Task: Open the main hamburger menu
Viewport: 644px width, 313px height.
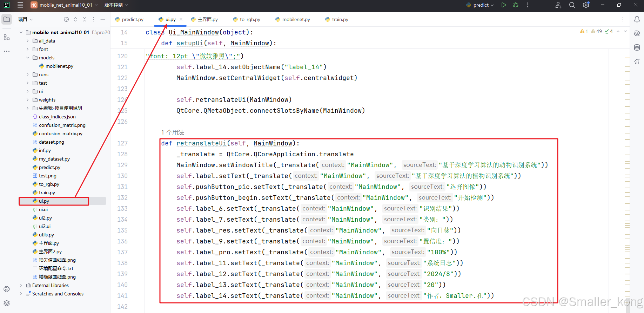Action: (x=20, y=5)
